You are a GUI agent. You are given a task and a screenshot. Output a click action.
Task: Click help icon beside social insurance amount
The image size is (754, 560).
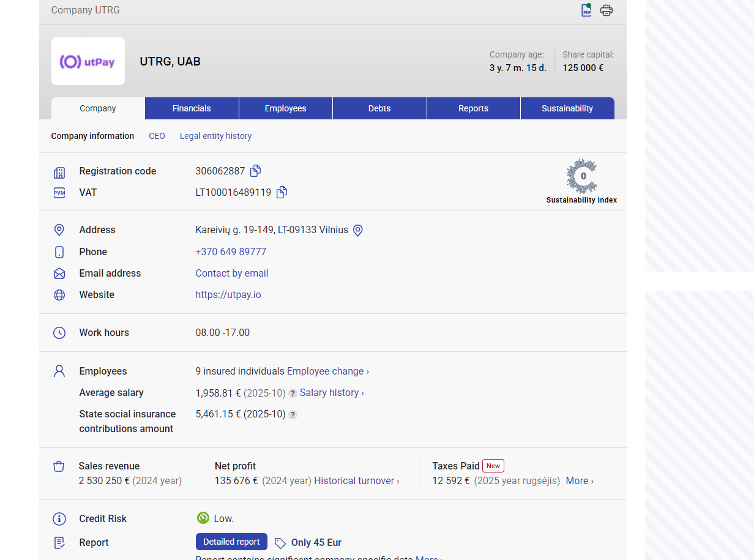[x=293, y=415]
